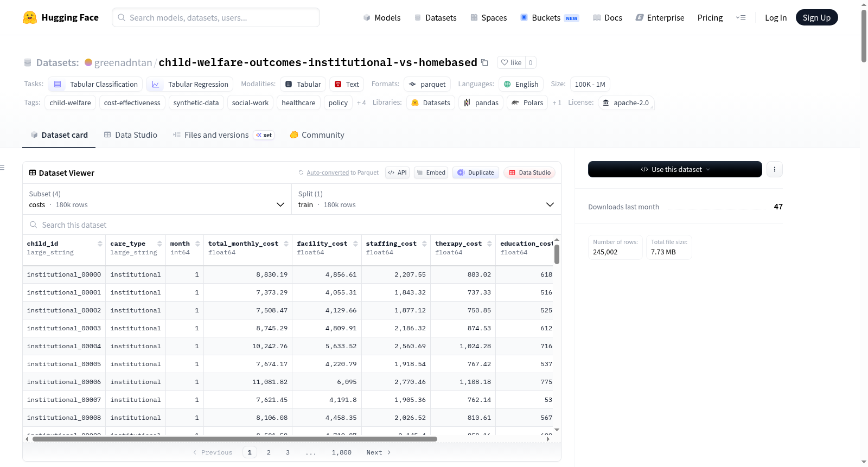This screenshot has width=868, height=467.
Task: Sort by total_monthly_cost column sort icon
Action: (286, 244)
